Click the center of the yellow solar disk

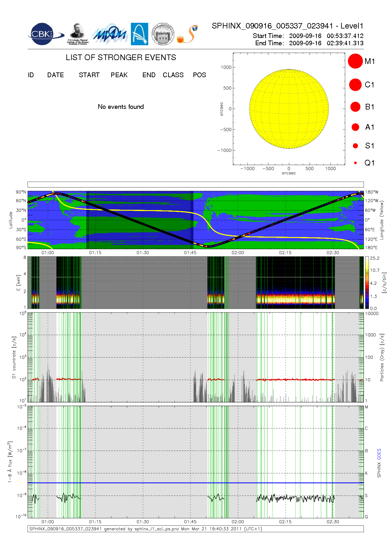click(x=289, y=109)
